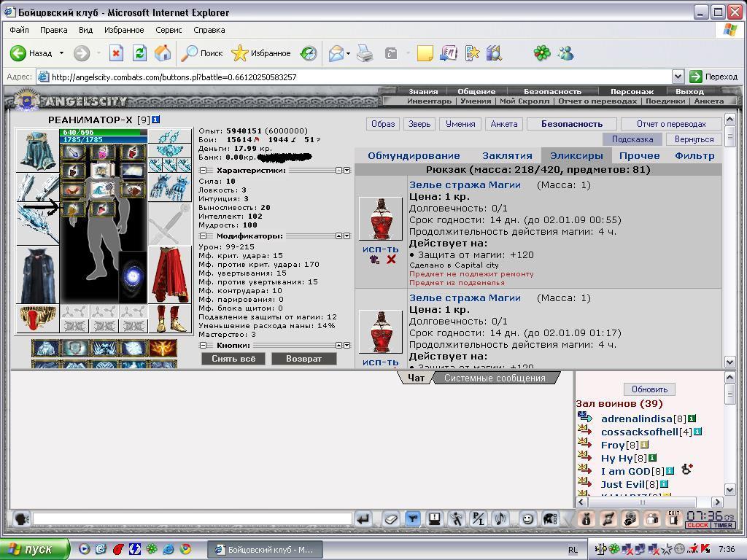Click the Обновить button in the players list
This screenshot has height=560, width=747.
(649, 389)
